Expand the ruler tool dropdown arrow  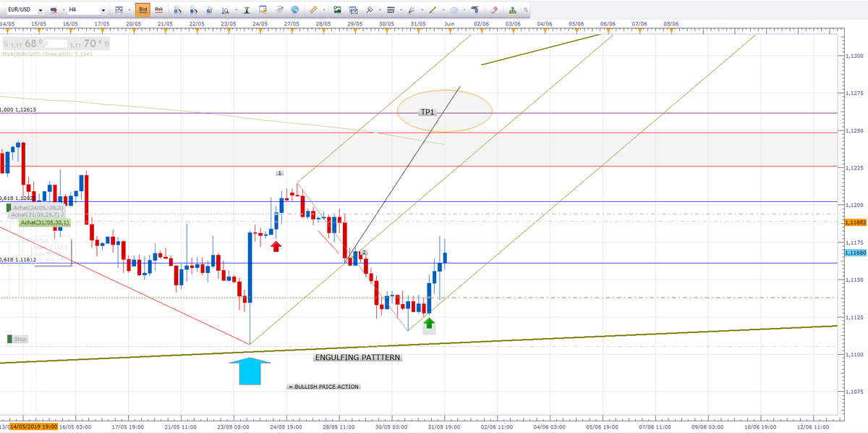324,10
